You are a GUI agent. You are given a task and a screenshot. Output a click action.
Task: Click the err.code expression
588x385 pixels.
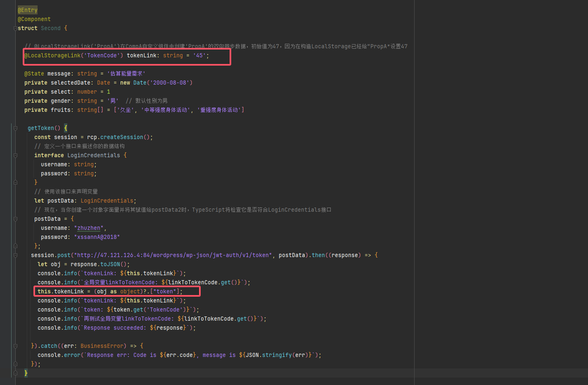180,355
